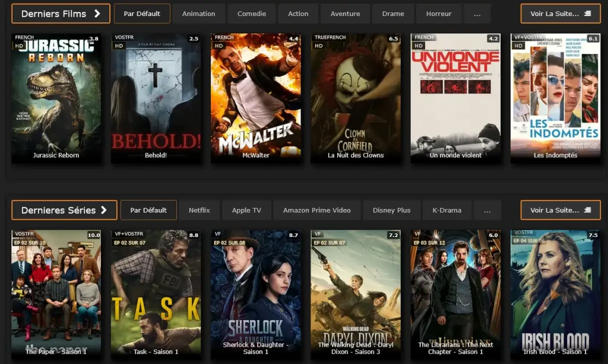This screenshot has width=608, height=364.
Task: Click the Irish Blood - Saison 1 title
Action: pos(556,352)
